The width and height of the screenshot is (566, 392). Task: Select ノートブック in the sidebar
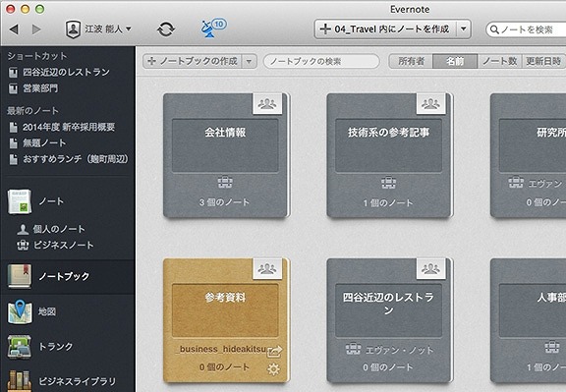(68, 277)
